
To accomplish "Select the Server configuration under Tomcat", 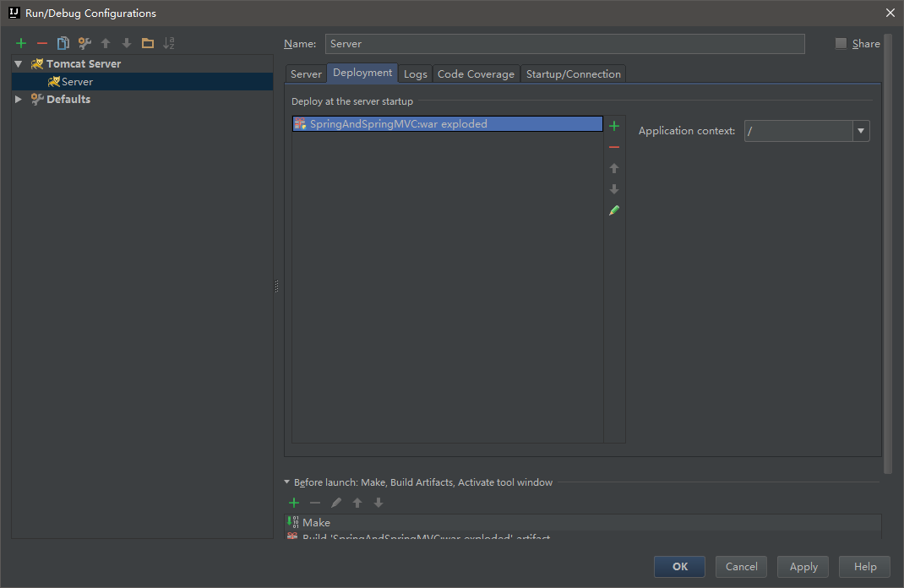I will pyautogui.click(x=143, y=82).
